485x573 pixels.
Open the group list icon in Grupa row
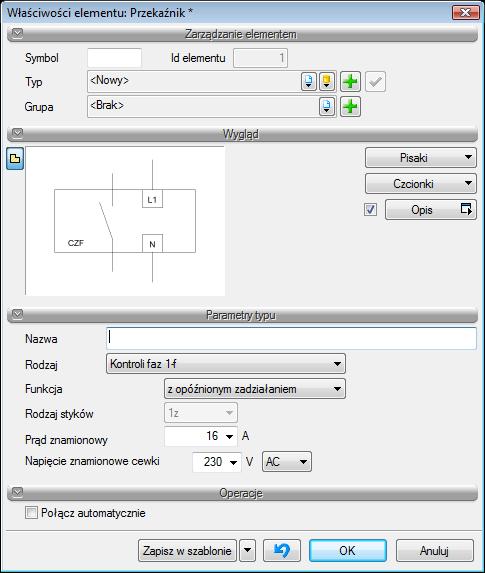tap(327, 107)
